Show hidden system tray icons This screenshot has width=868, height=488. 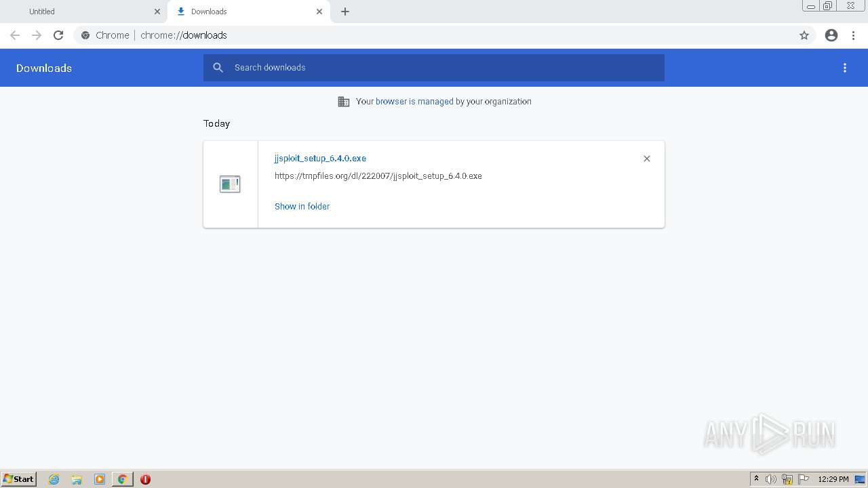pos(756,479)
